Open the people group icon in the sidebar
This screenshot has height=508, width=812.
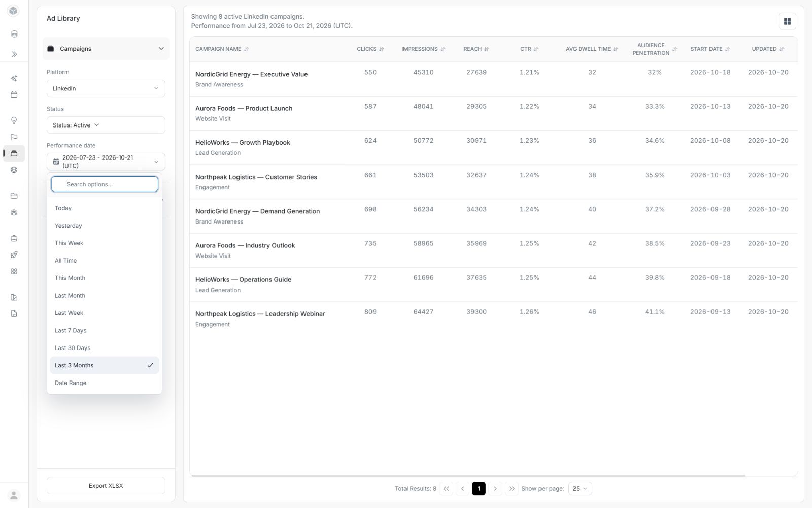click(x=14, y=213)
